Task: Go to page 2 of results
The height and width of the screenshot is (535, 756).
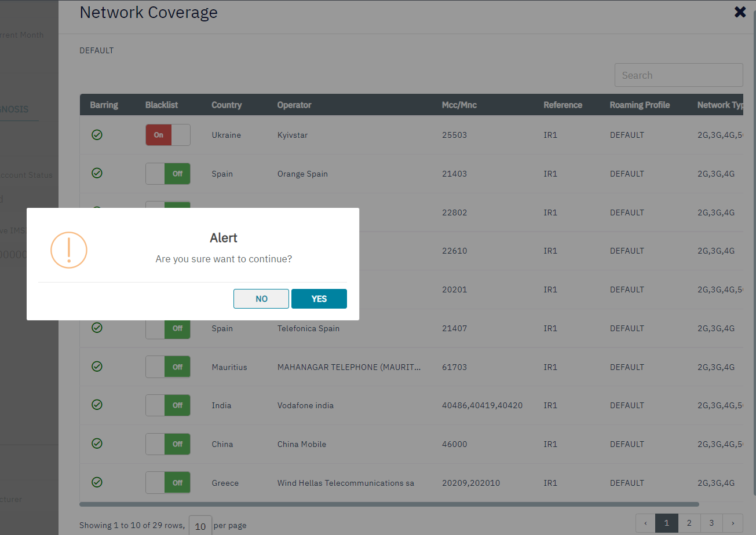Action: coord(689,523)
